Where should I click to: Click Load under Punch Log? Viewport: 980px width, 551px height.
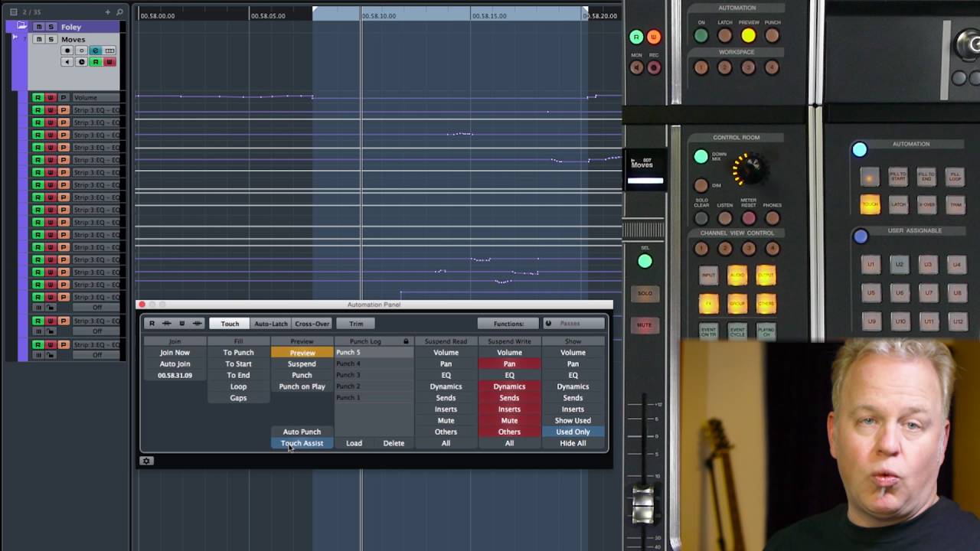click(x=354, y=443)
